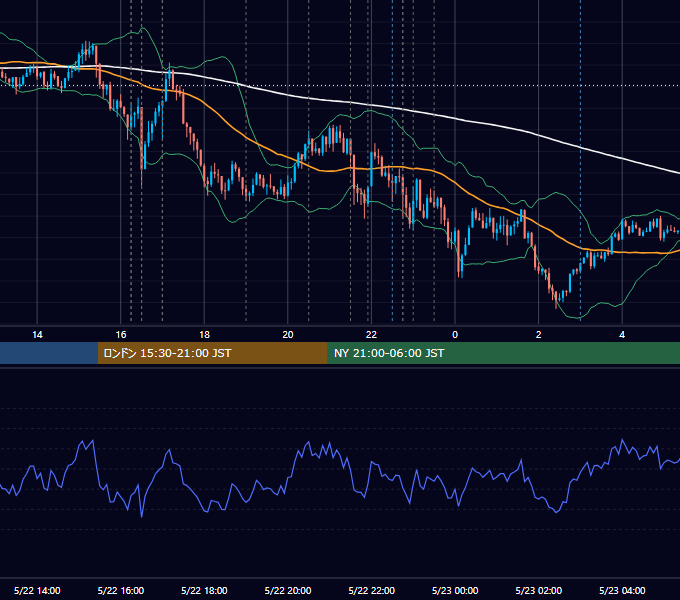Image resolution: width=680 pixels, height=600 pixels.
Task: Click the 5/22 20:00 time label
Action: coord(288,590)
